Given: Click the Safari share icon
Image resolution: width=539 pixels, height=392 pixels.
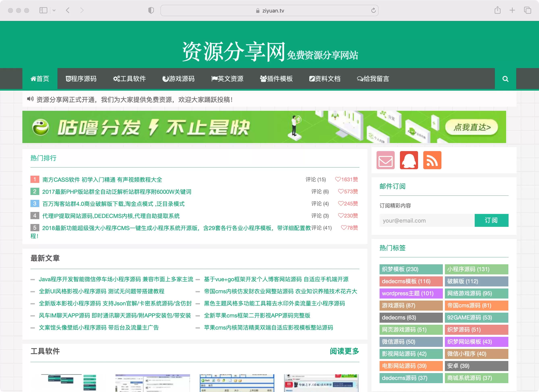Looking at the screenshot, I should pyautogui.click(x=497, y=10).
